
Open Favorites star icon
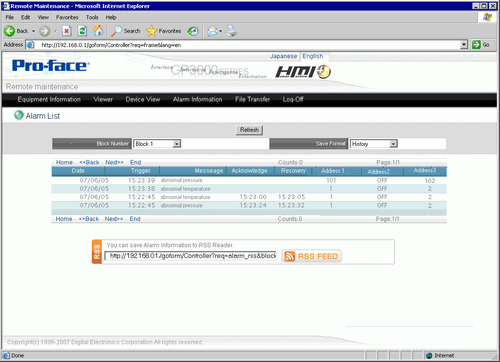(151, 31)
